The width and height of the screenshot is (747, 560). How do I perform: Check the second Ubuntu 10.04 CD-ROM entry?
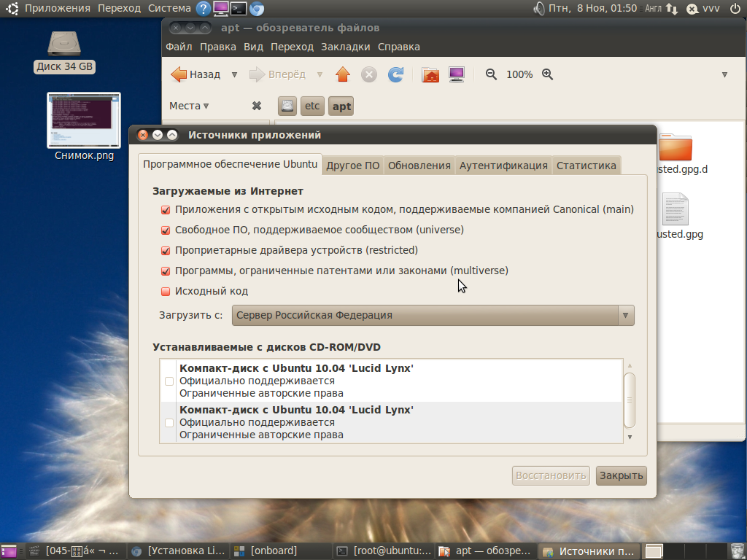pyautogui.click(x=169, y=422)
